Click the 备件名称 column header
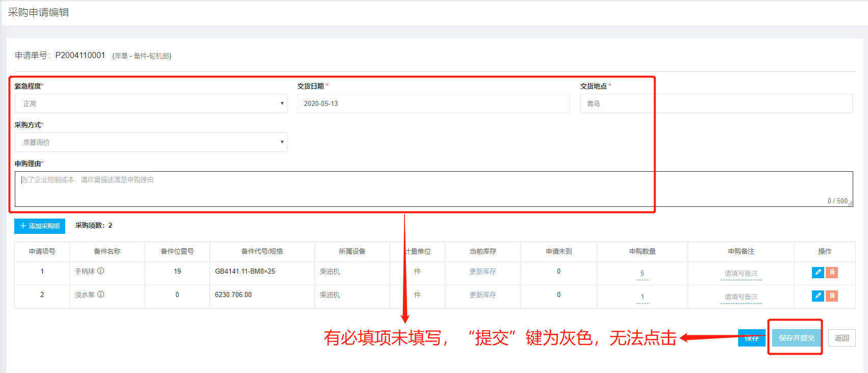The image size is (868, 373). tap(107, 251)
